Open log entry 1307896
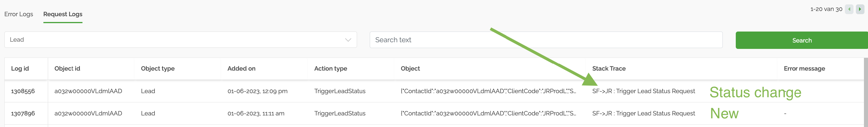The width and height of the screenshot is (868, 127). pos(23,113)
